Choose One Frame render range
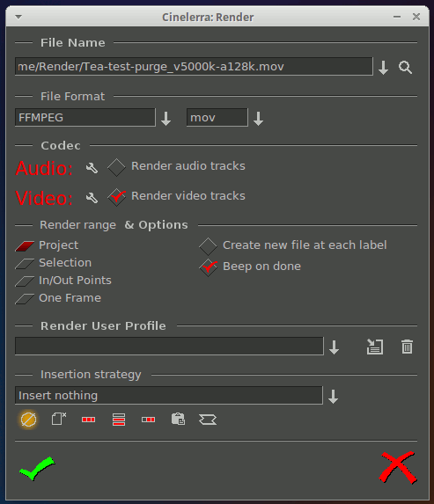This screenshot has height=504, width=434. (25, 299)
